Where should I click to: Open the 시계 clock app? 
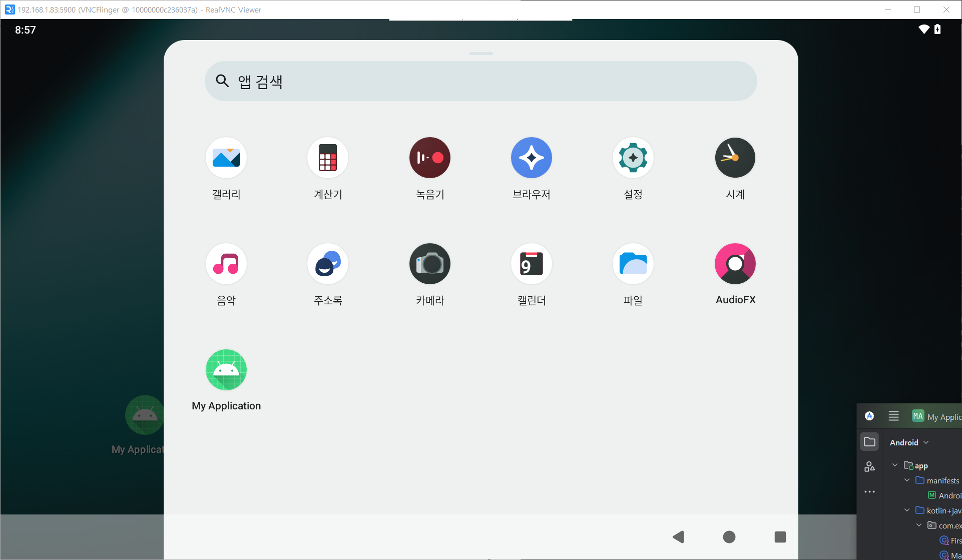[735, 158]
